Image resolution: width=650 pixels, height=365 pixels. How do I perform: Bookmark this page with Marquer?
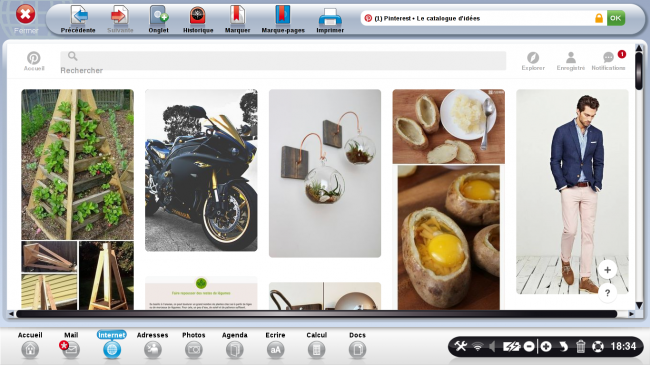tap(238, 19)
